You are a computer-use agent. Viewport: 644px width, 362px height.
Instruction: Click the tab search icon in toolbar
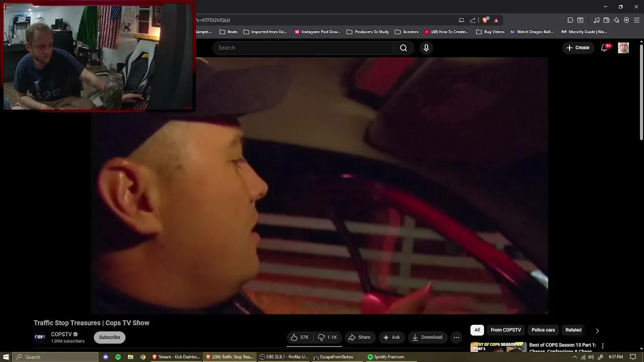[580, 20]
